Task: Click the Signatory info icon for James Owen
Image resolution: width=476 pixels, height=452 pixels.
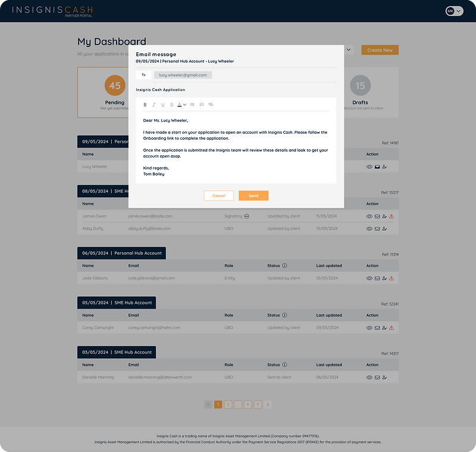Action: click(x=247, y=216)
